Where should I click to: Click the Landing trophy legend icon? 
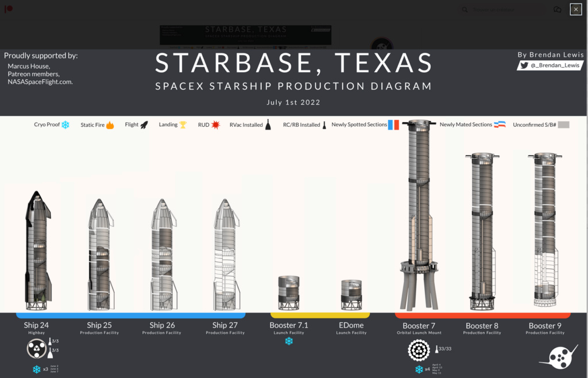(183, 124)
